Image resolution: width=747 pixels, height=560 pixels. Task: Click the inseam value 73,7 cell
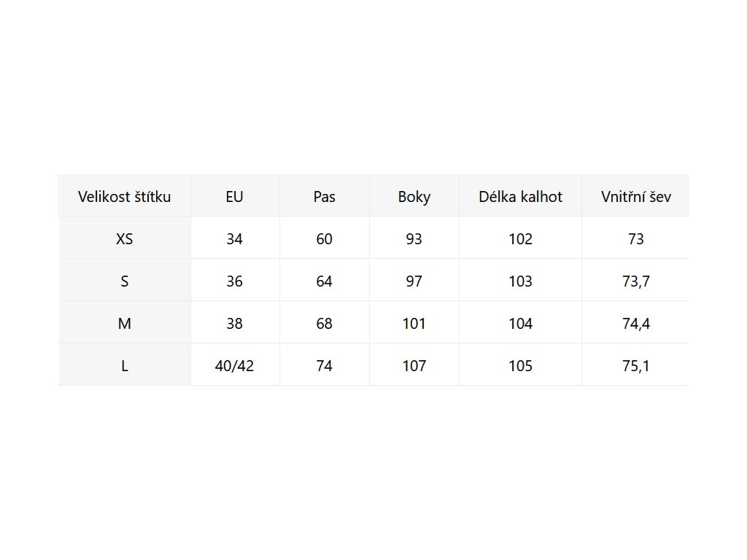pyautogui.click(x=635, y=281)
